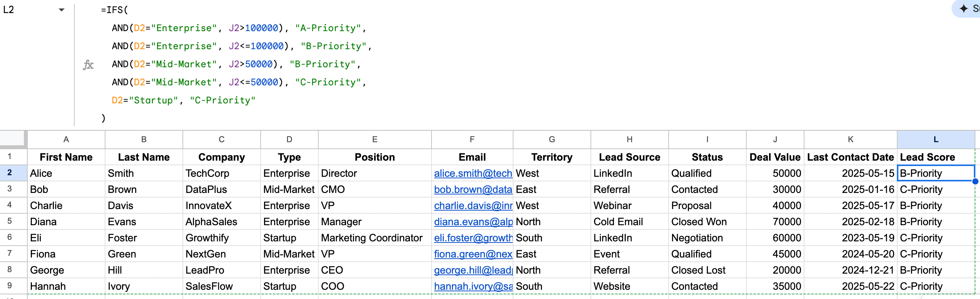
Task: Select the Closed Won status cell
Action: click(707, 222)
